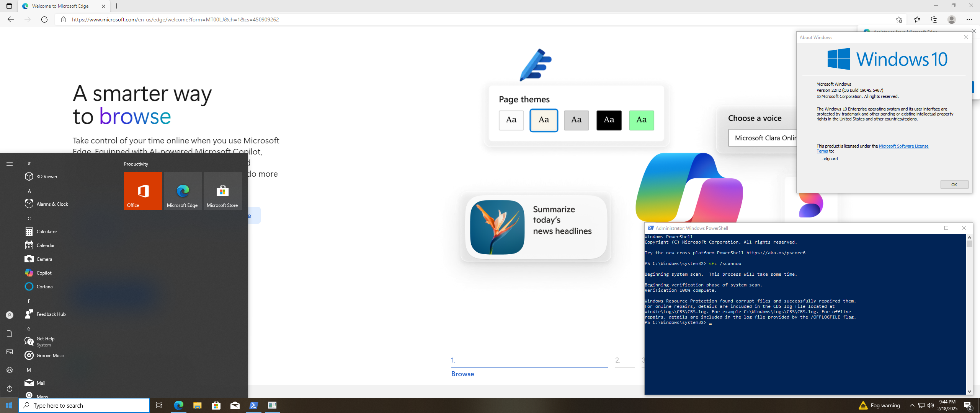The height and width of the screenshot is (413, 980).
Task: Open a new Edge tab
Action: 117,6
